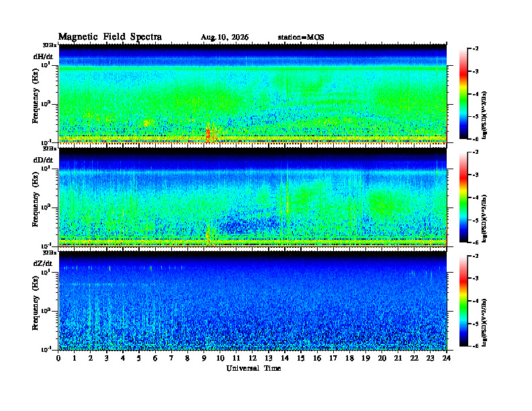This screenshot has width=532, height=411.
Task: Click the hour "2" tick label on time axis
Action: point(91,358)
